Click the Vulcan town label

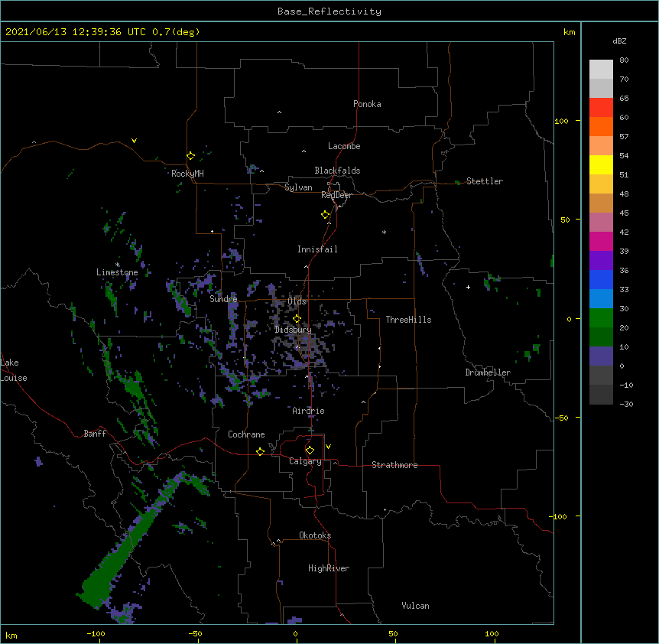415,606
